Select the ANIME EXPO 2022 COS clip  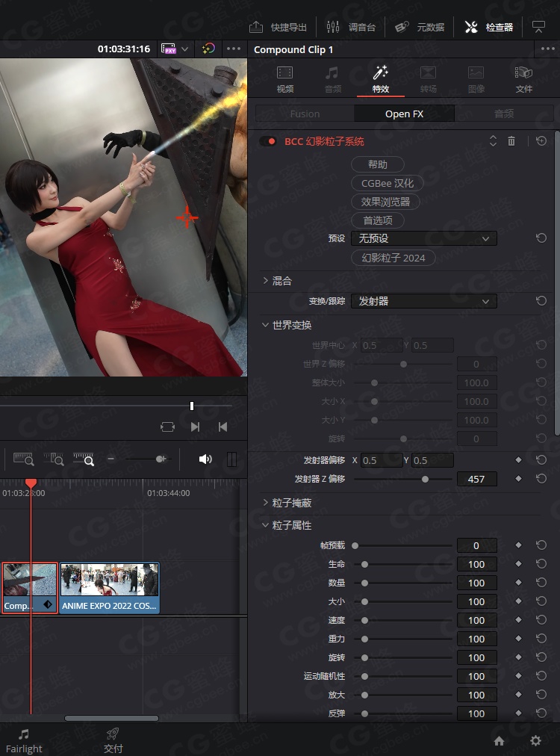(x=110, y=588)
